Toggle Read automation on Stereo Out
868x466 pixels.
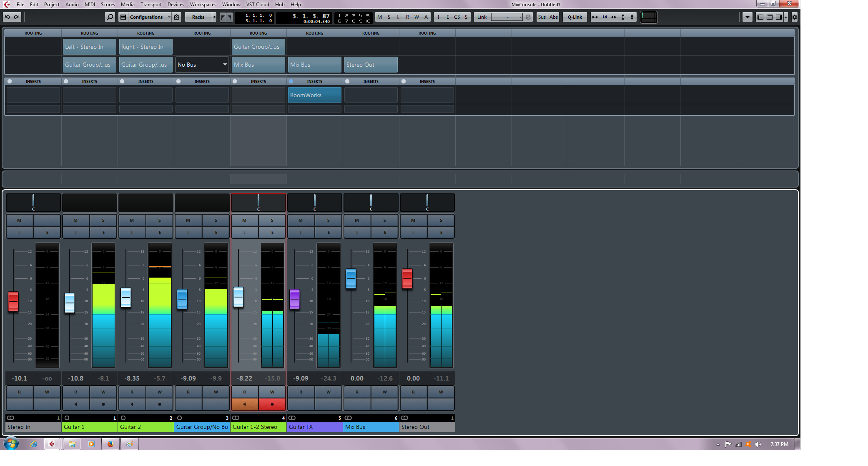[x=413, y=392]
